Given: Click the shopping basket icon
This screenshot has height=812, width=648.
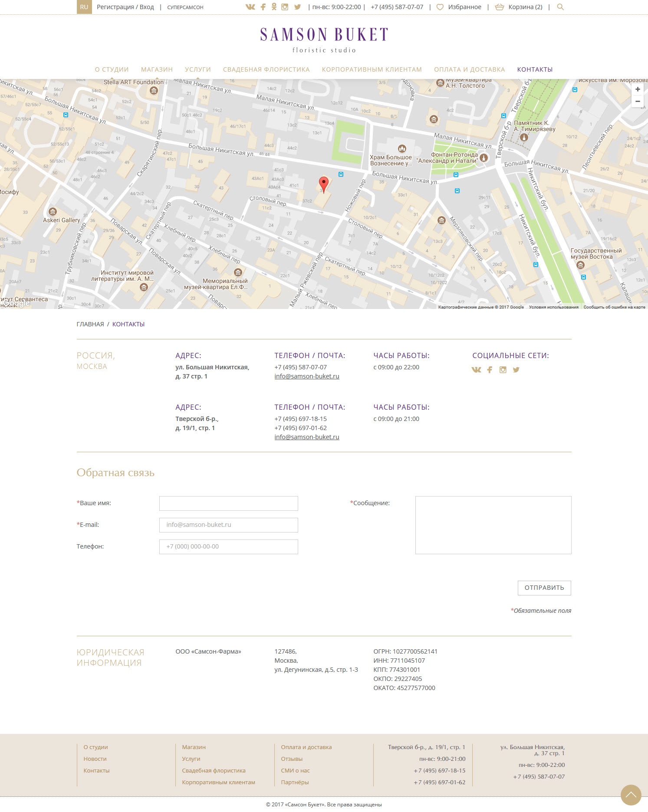Looking at the screenshot, I should pyautogui.click(x=500, y=7).
